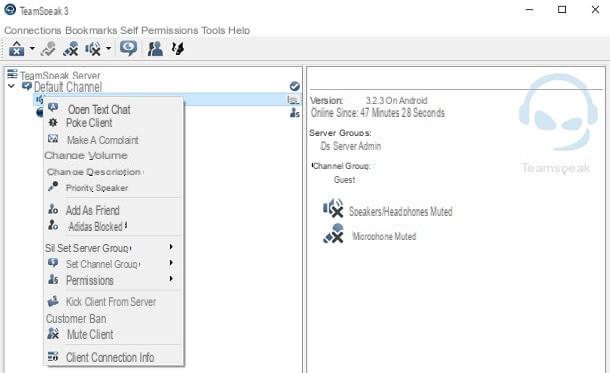The image size is (610, 373).
Task: Expand Set Channel Group submenu arrow
Action: pyautogui.click(x=171, y=263)
